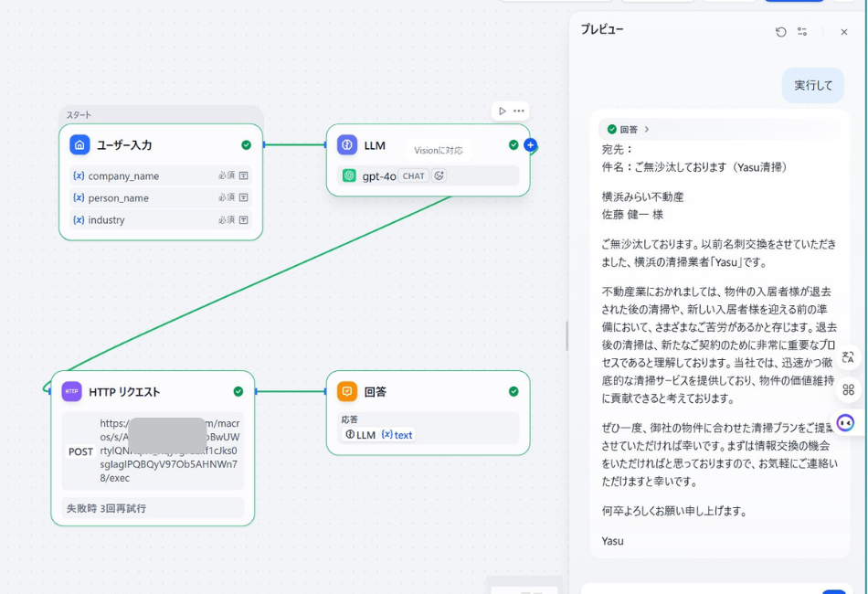The image size is (868, 594).
Task: Open the three-dots menu above LLM node
Action: click(519, 111)
